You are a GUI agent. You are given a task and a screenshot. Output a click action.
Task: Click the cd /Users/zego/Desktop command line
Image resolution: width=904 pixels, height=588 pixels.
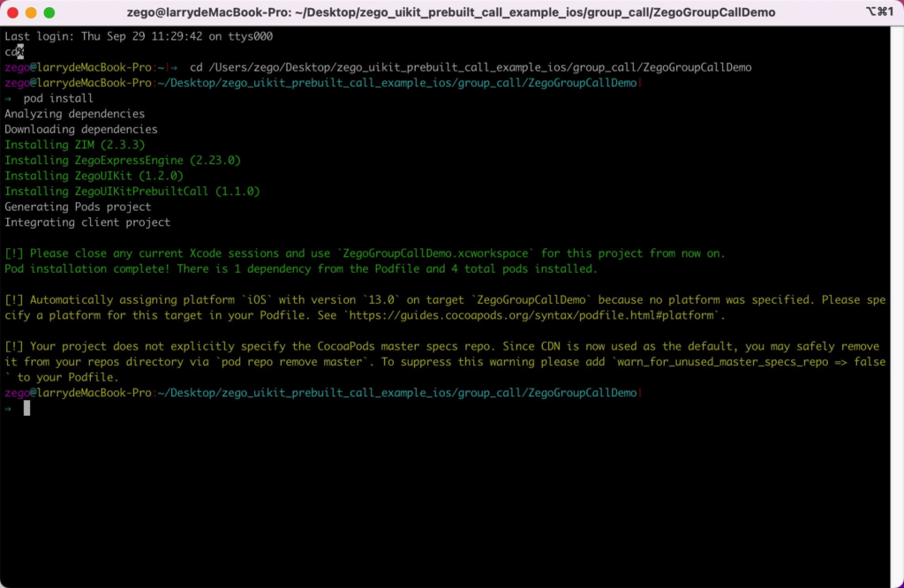[x=471, y=67]
